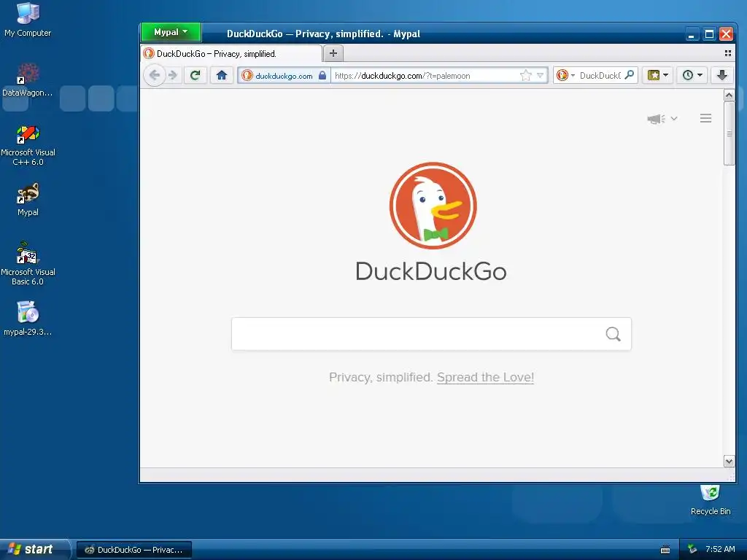
Task: Expand the chevron beside the megaphone
Action: pyautogui.click(x=674, y=119)
